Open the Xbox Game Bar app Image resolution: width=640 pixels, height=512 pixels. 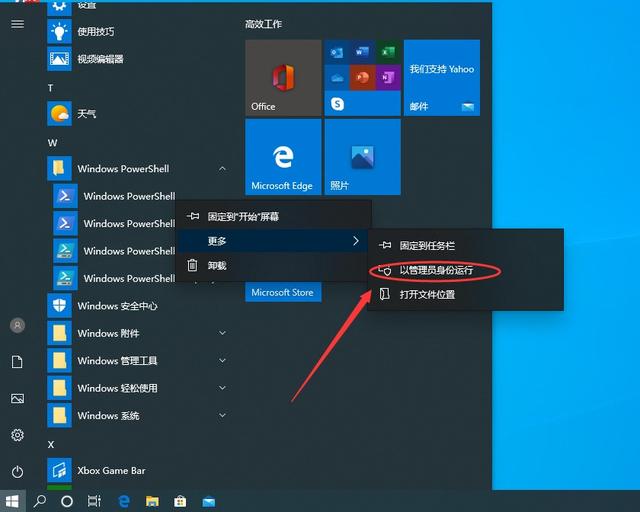point(111,470)
